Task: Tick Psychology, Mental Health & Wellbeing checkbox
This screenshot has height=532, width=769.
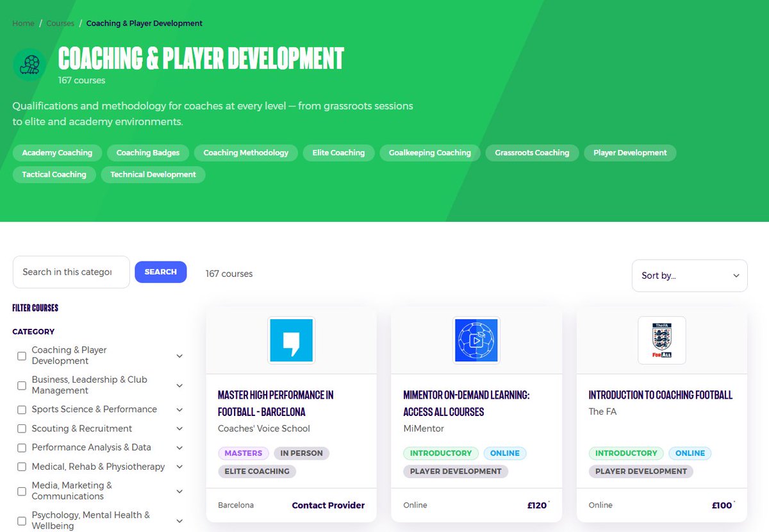Action: click(x=22, y=520)
